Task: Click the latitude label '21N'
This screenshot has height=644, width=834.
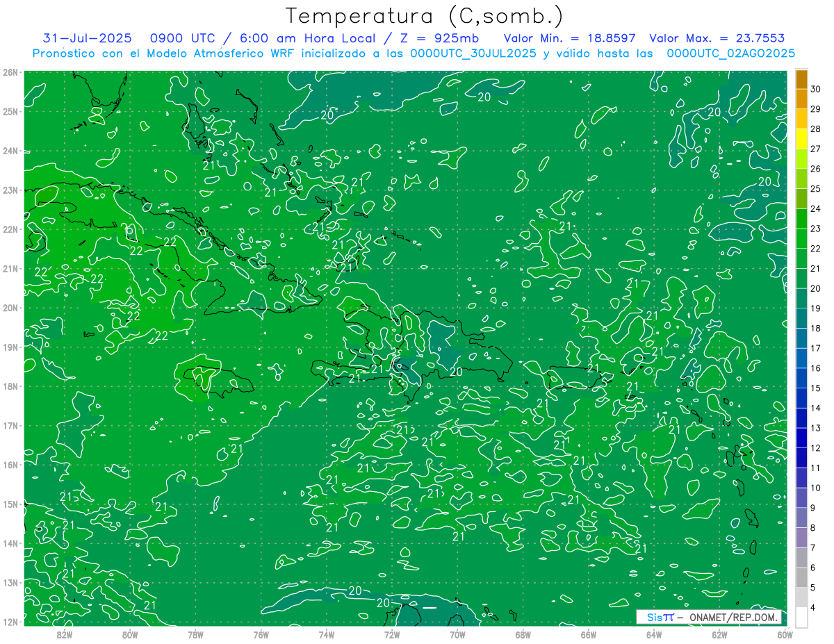Action: coord(10,268)
